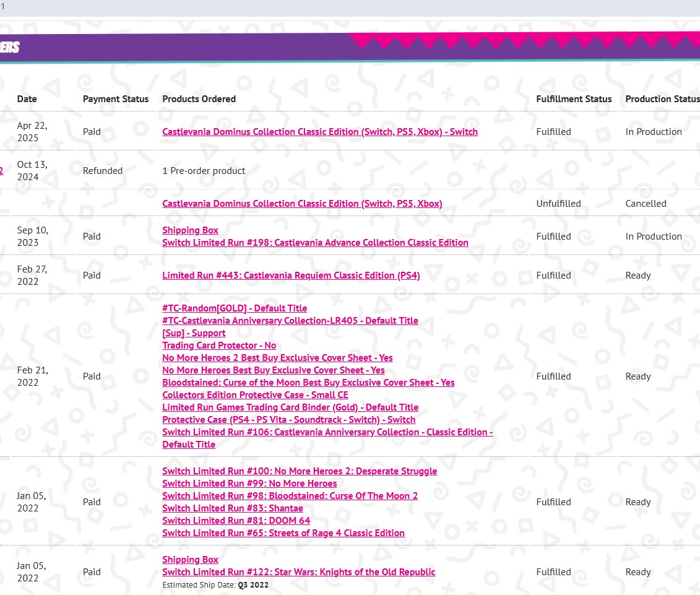
Task: Open #TC-Castlevania Anniversary Collection-LR405 link
Action: (290, 321)
